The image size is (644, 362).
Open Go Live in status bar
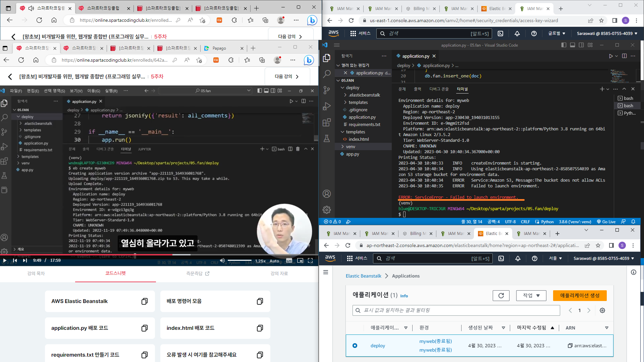coord(606,222)
